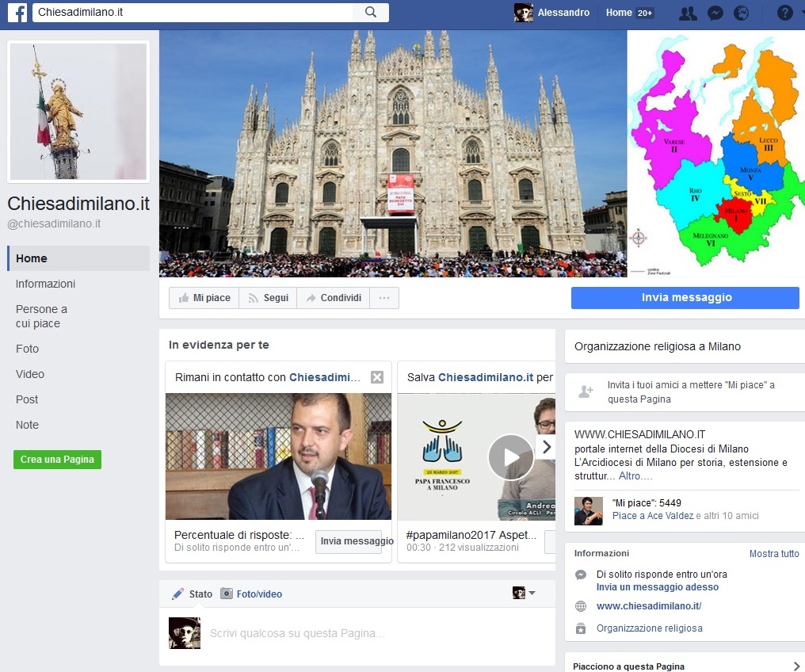Share the page with Condividi button
This screenshot has width=805, height=672.
click(x=334, y=298)
